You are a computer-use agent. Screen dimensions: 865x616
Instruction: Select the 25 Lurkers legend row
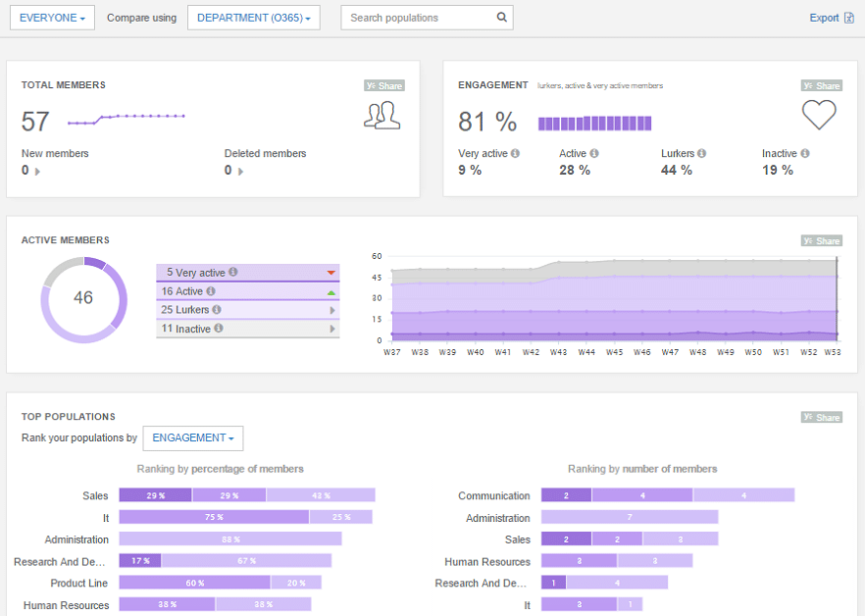point(247,310)
